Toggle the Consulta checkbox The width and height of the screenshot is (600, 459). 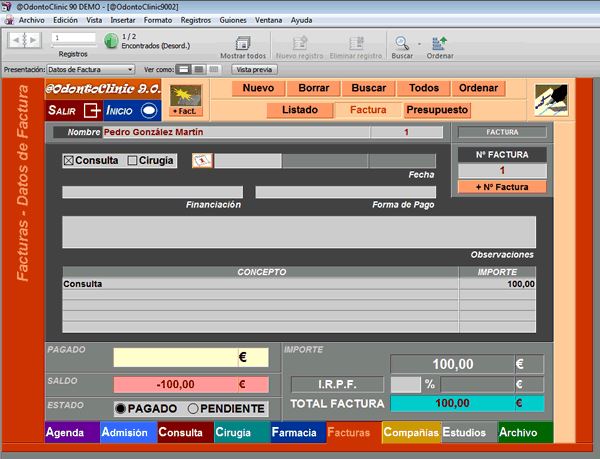(x=69, y=161)
